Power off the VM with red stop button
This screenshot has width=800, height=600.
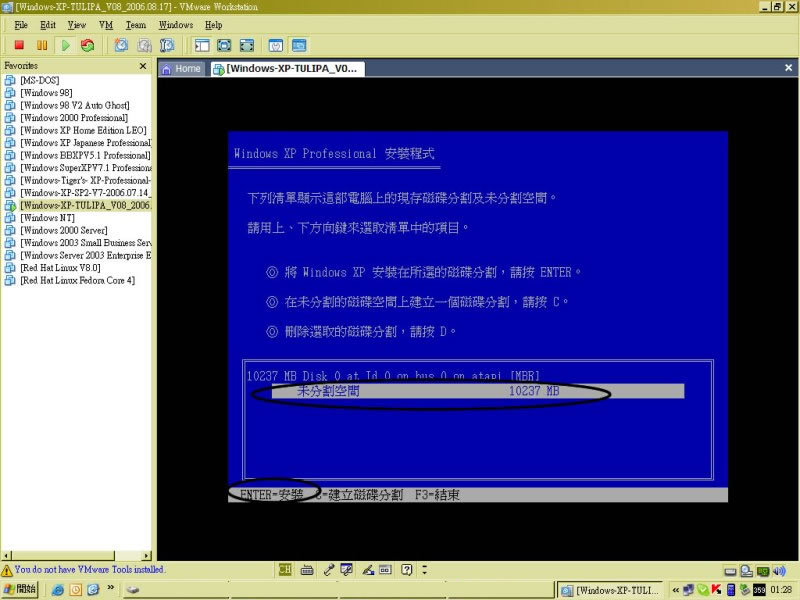pyautogui.click(x=19, y=45)
